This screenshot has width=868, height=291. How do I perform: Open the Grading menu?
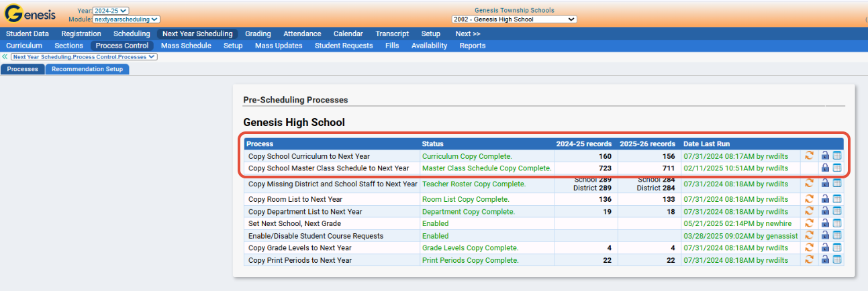point(258,34)
